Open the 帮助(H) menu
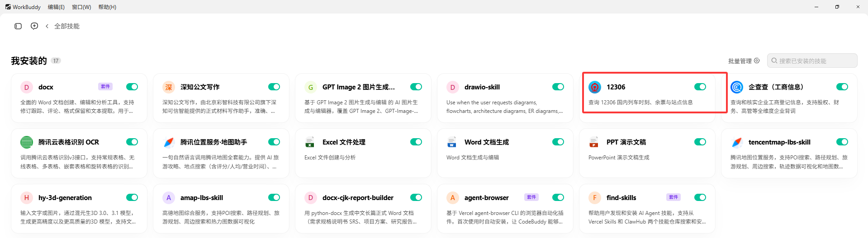The width and height of the screenshot is (868, 238). (107, 7)
